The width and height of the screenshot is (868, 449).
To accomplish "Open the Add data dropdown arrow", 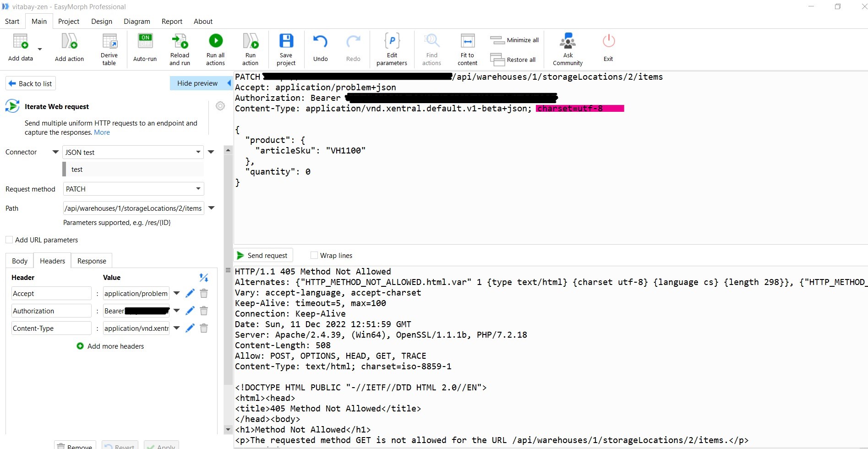I will pos(40,49).
